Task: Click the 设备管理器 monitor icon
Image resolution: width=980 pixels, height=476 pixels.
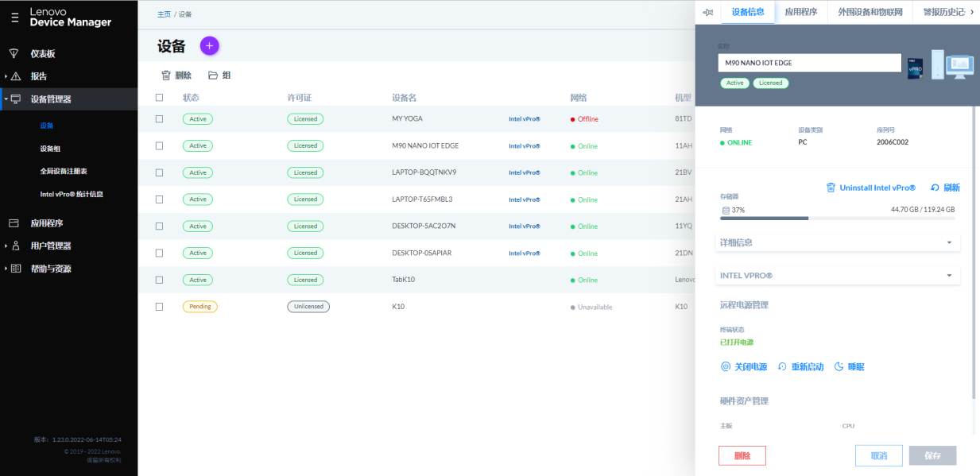Action: pos(15,99)
